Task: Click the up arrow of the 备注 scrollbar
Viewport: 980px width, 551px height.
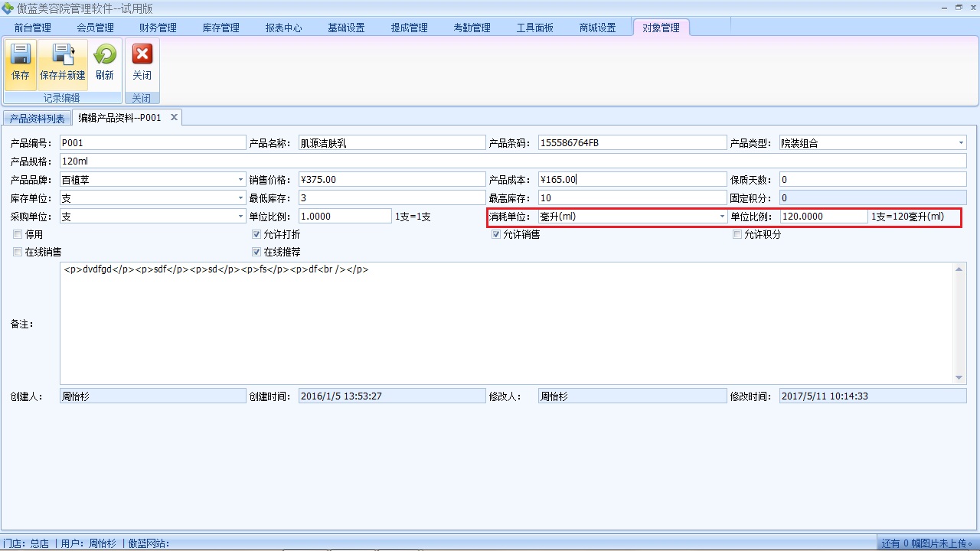Action: pyautogui.click(x=959, y=269)
